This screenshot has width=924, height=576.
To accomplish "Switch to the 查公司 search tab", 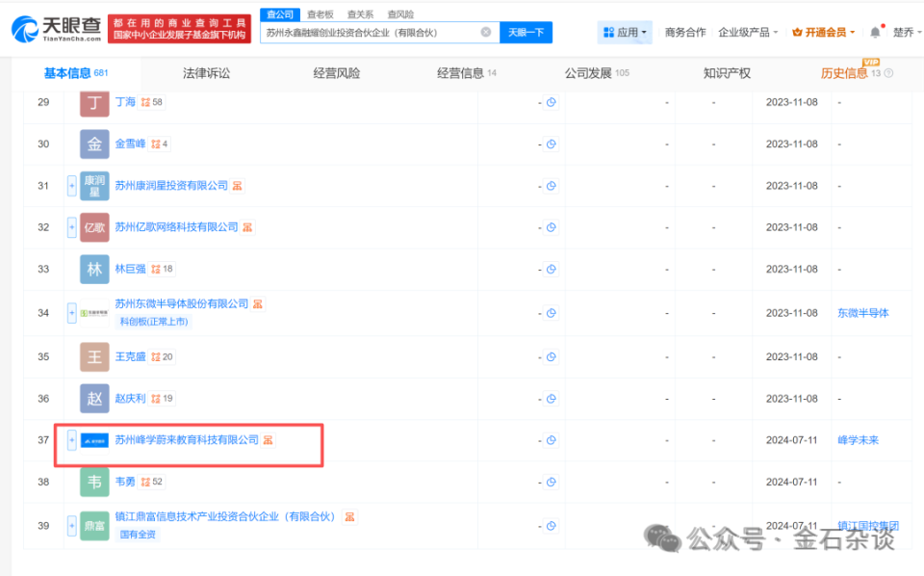I will click(280, 14).
